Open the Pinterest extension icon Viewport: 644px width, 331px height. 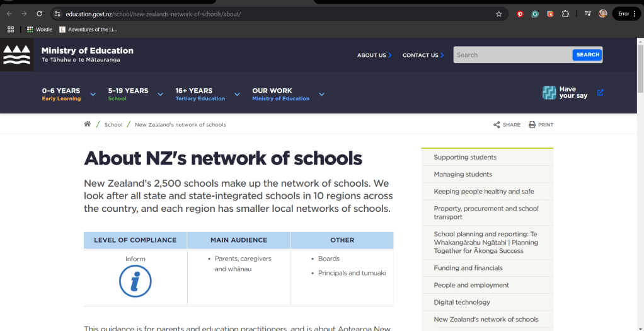click(520, 14)
